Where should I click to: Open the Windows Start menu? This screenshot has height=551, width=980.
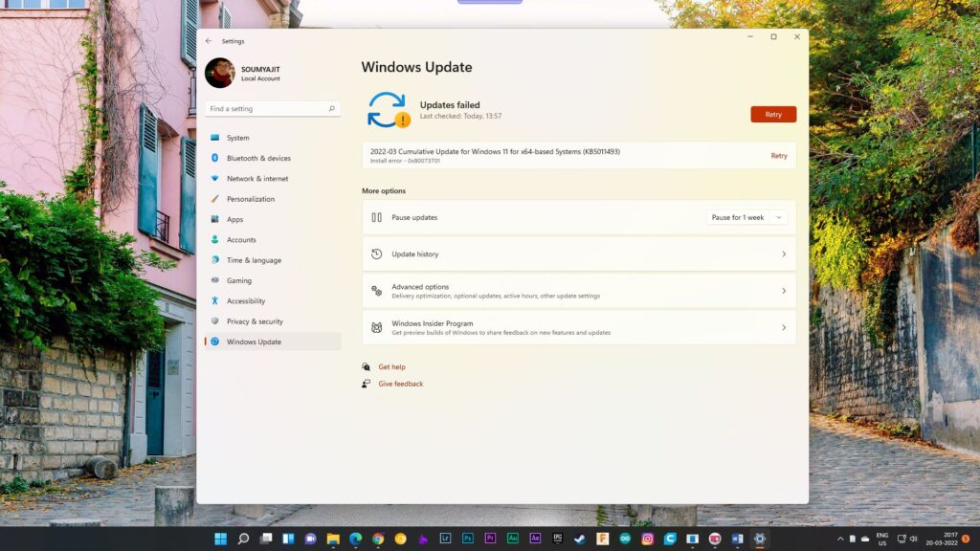pyautogui.click(x=221, y=539)
